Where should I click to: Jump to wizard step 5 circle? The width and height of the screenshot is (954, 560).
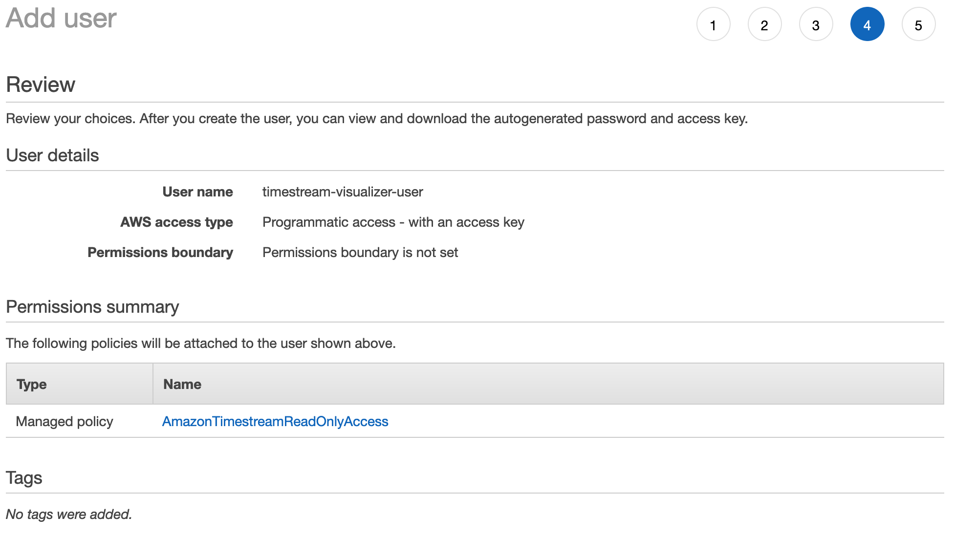tap(918, 24)
